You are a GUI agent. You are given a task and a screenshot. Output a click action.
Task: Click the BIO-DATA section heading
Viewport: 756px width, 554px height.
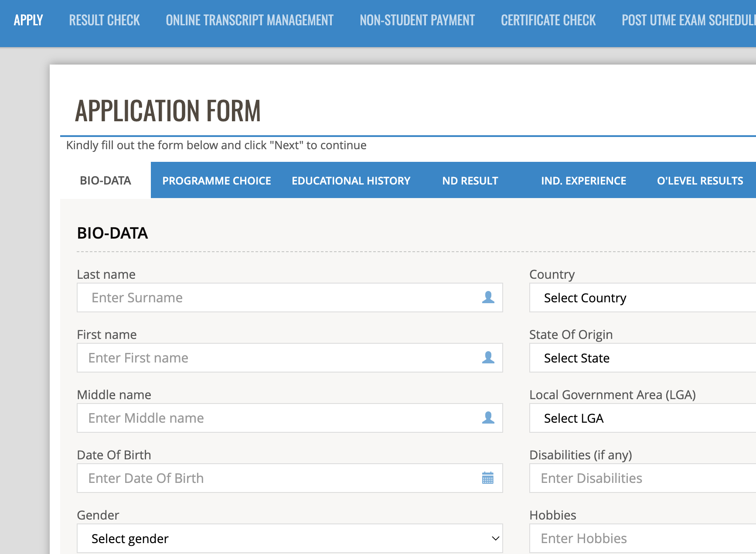(x=112, y=233)
